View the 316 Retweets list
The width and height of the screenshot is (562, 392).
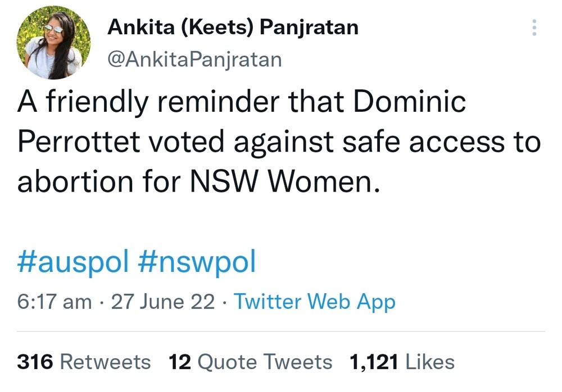pos(84,362)
